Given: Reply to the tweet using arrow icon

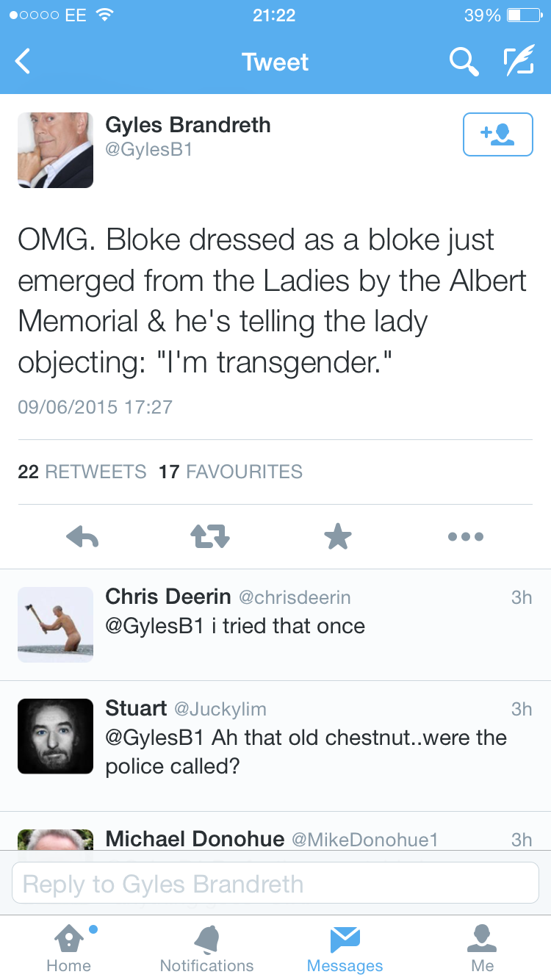Looking at the screenshot, I should pos(82,537).
